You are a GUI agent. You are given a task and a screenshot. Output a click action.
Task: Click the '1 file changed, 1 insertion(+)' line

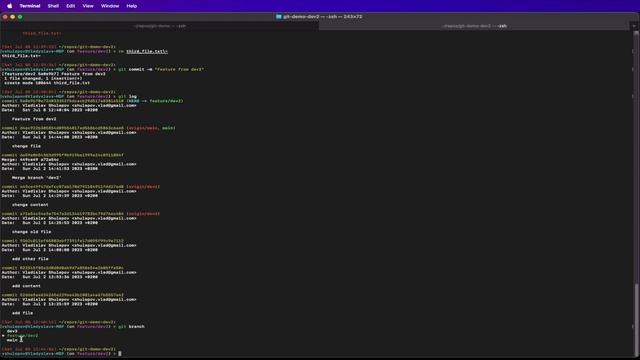point(43,78)
